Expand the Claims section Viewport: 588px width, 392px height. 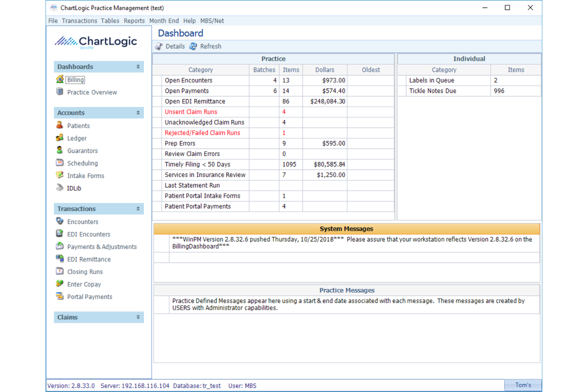(x=138, y=317)
